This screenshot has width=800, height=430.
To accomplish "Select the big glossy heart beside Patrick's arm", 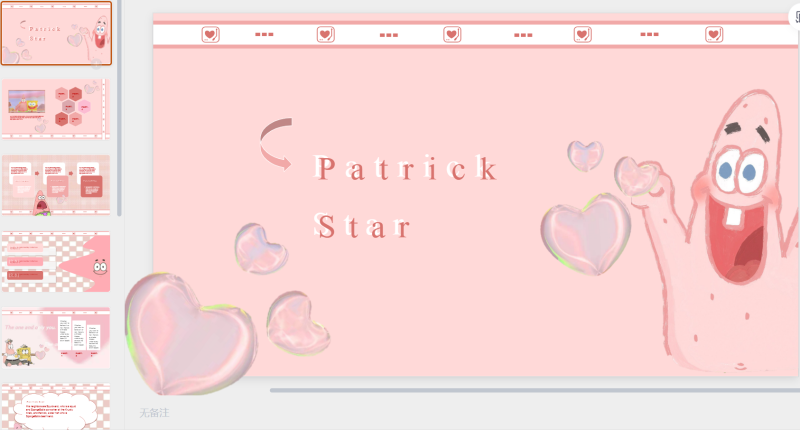I will (586, 234).
